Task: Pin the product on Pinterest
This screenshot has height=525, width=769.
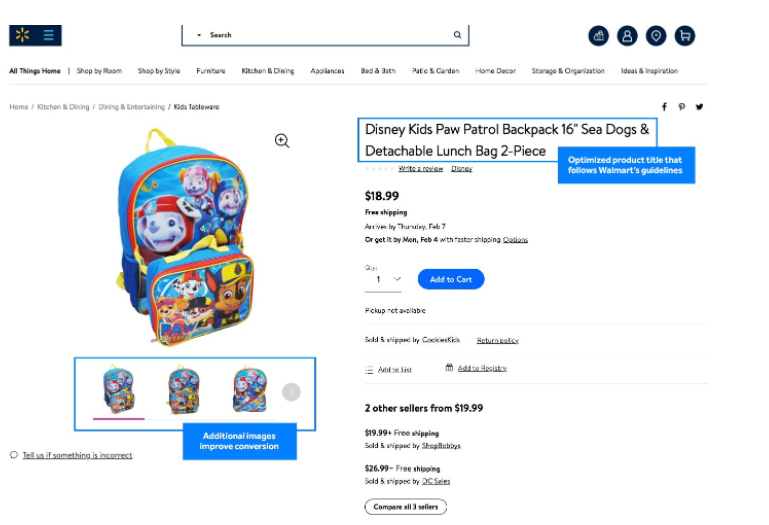Action: (682, 107)
